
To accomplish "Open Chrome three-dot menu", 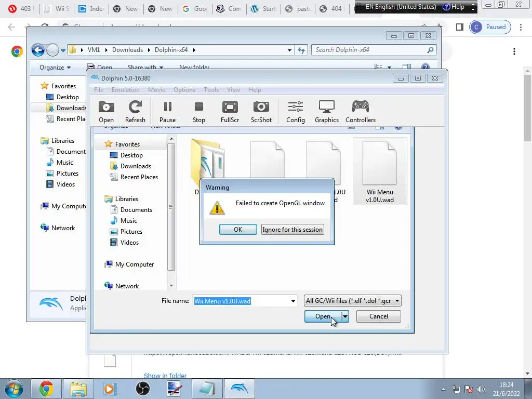I will pyautogui.click(x=521, y=27).
